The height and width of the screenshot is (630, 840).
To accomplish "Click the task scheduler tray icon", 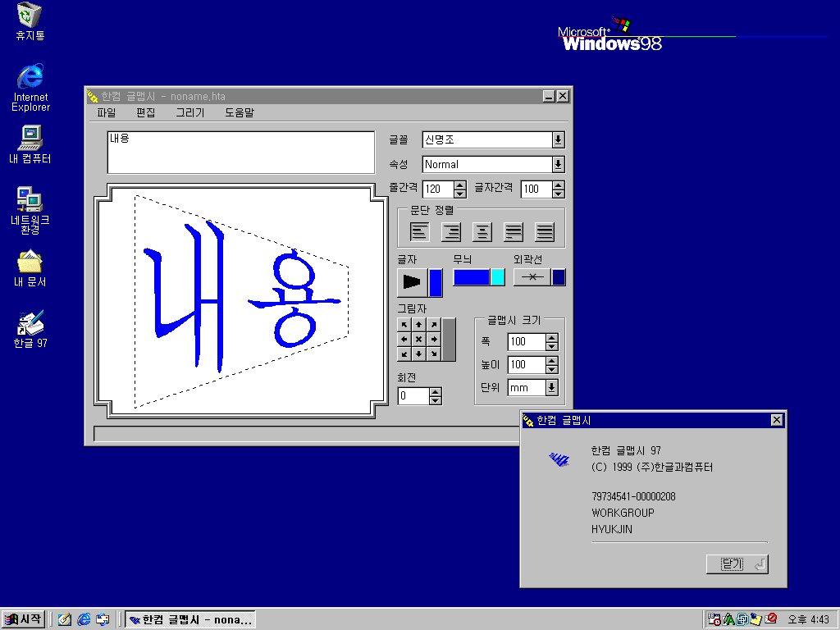I will pos(714,619).
